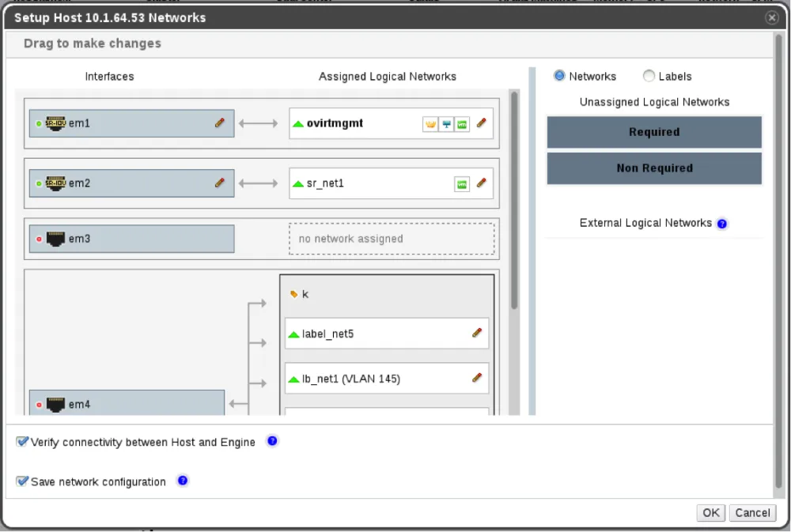The image size is (791, 532).
Task: Open help for External Logical Networks
Action: 722,224
